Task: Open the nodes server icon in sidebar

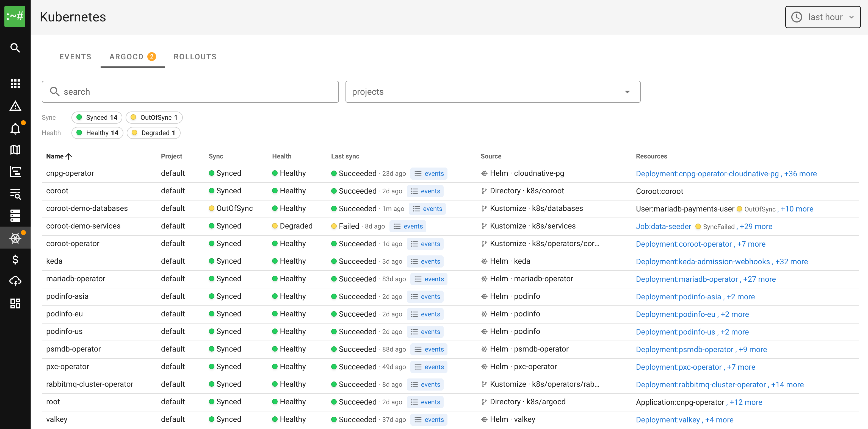Action: coord(15,216)
